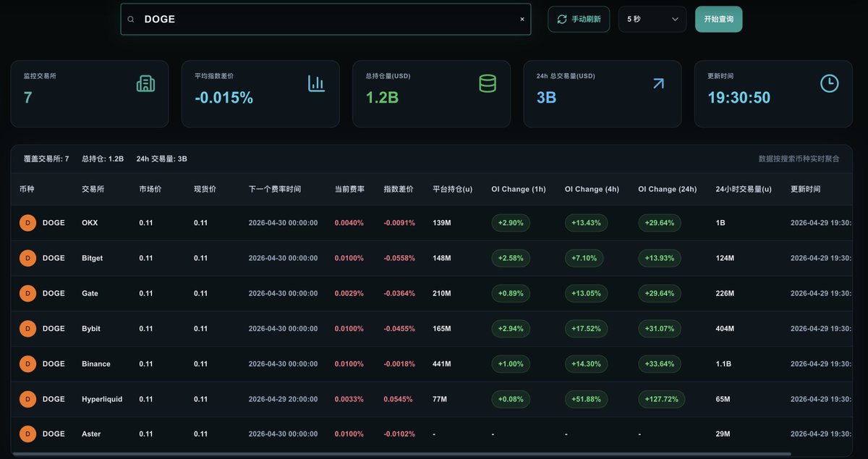Click the exchange building icon in 监控交易所 card
Viewport: 868px width, 459px height.
(146, 83)
